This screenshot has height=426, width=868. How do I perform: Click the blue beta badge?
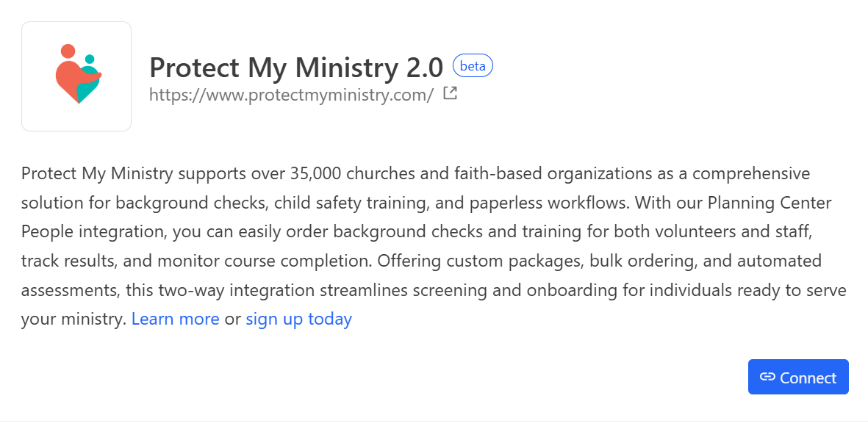coord(473,66)
